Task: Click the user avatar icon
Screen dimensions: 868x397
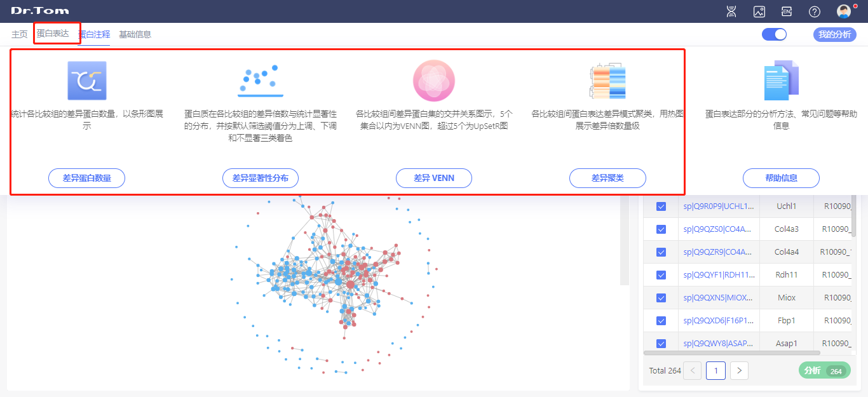Action: pos(844,11)
